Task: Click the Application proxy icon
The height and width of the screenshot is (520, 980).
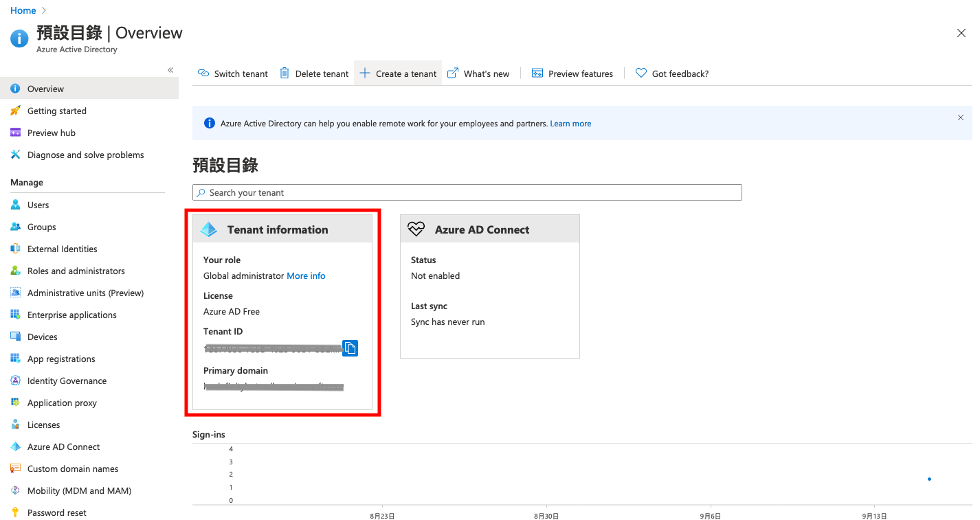Action: (x=15, y=403)
